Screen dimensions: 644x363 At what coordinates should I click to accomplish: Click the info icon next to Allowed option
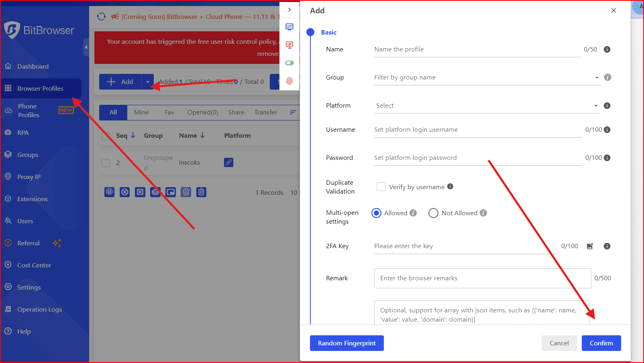pos(413,213)
